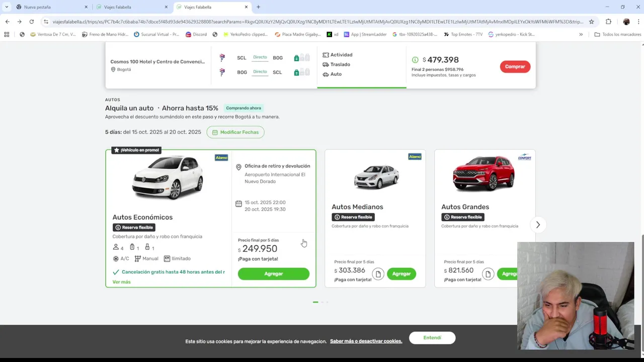Select the active Viajes Falabella tab
644x362 pixels.
(211, 7)
